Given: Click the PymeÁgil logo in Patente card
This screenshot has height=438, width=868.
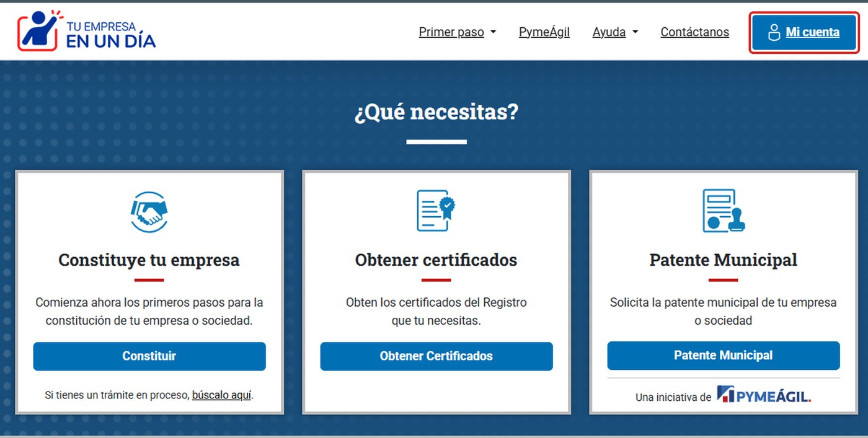Looking at the screenshot, I should [x=764, y=395].
